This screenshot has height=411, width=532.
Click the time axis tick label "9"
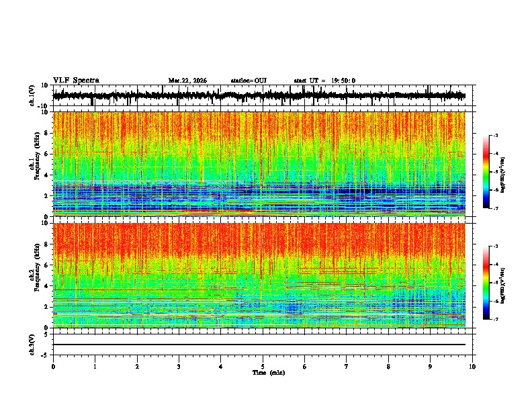[430, 367]
